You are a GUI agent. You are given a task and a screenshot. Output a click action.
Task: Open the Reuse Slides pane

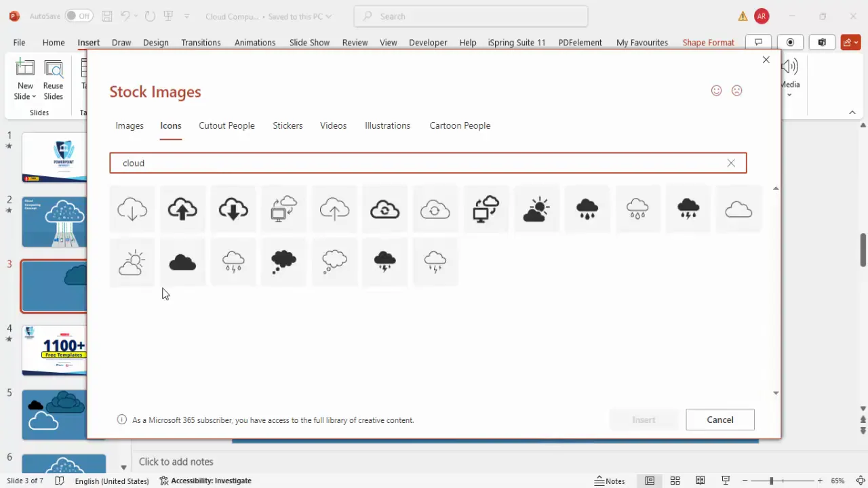tap(53, 80)
